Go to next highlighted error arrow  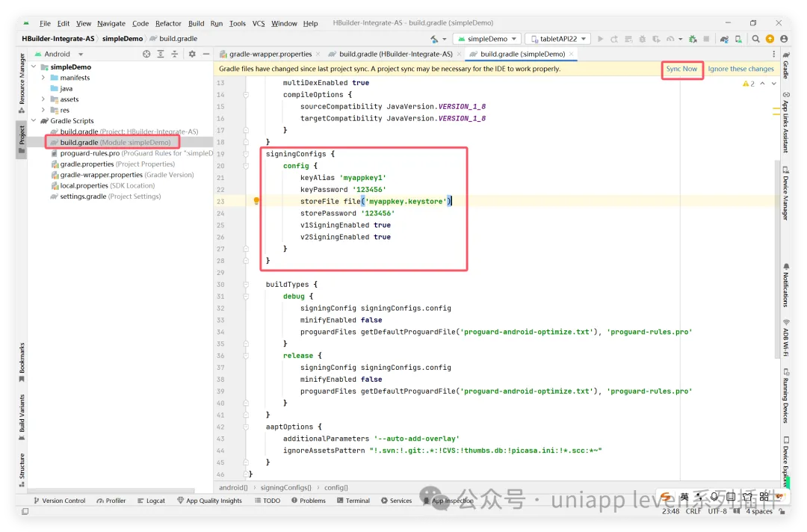pos(773,84)
